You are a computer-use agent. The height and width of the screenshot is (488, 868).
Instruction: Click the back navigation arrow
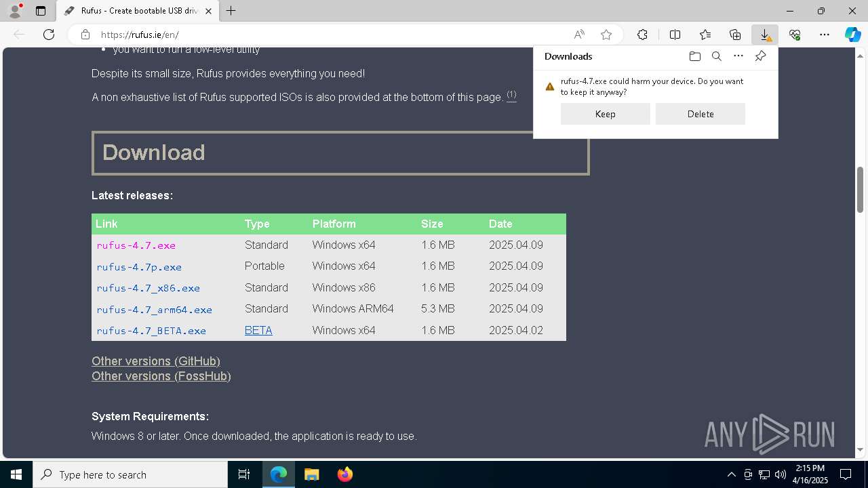19,35
